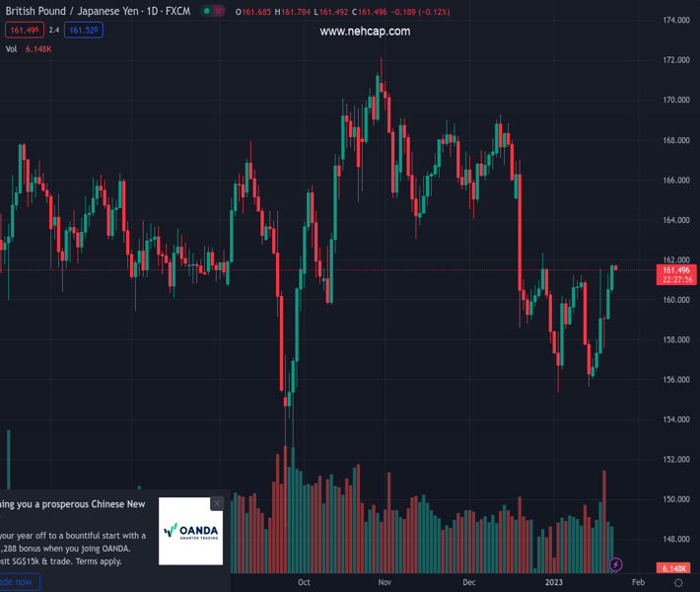Click the Oct label on time axis
The width and height of the screenshot is (700, 592).
pos(304,582)
